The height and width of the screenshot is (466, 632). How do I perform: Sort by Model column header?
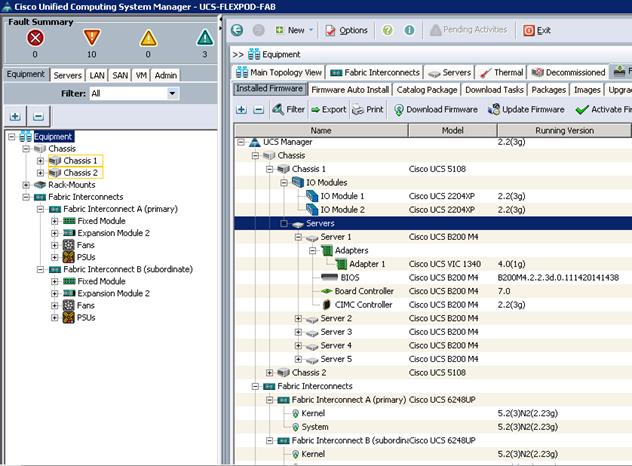coord(453,131)
